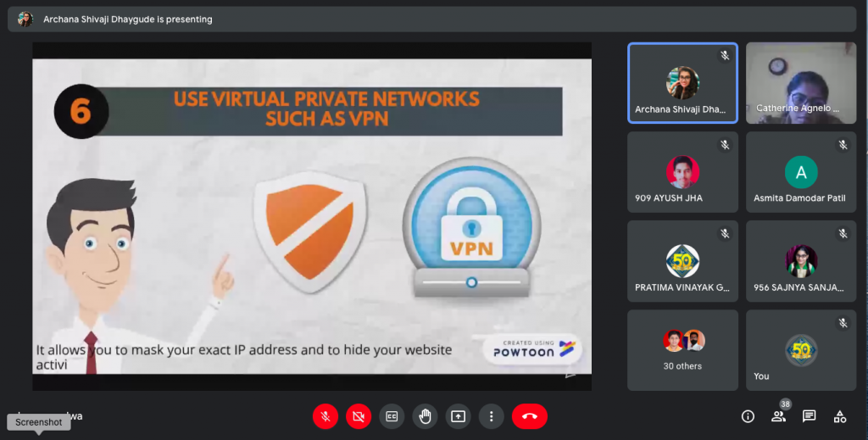This screenshot has height=440, width=868.
Task: Toggle closed captions (CC)
Action: click(392, 416)
